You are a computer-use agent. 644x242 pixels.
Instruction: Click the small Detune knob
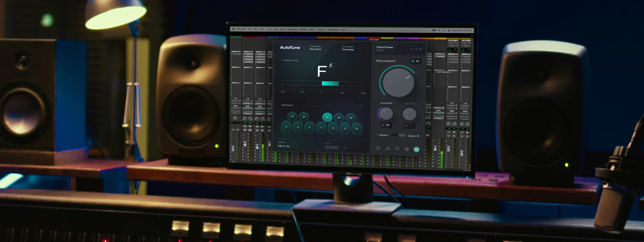click(x=295, y=145)
